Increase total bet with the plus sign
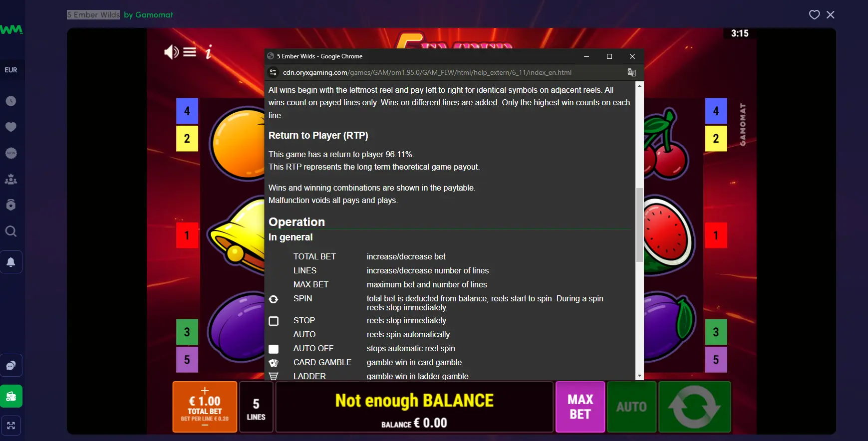868x441 pixels. pyautogui.click(x=205, y=390)
